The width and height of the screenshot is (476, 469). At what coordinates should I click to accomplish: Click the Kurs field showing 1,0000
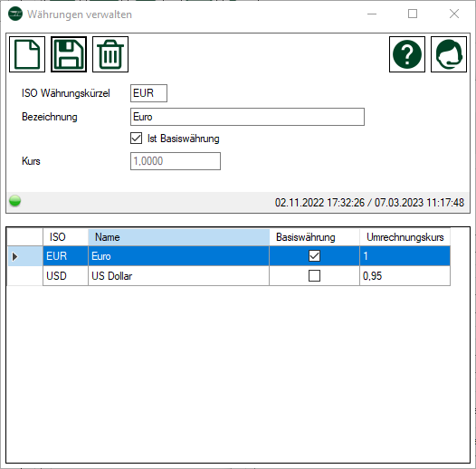pyautogui.click(x=176, y=161)
